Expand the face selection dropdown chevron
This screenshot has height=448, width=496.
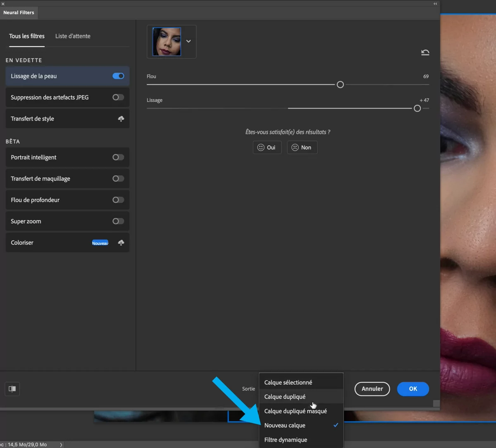pos(188,41)
